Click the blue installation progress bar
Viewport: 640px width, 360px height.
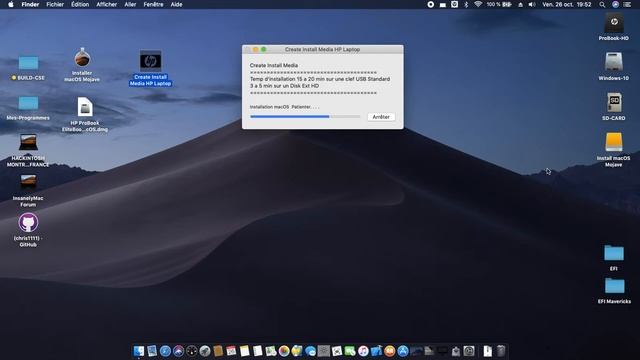305,117
